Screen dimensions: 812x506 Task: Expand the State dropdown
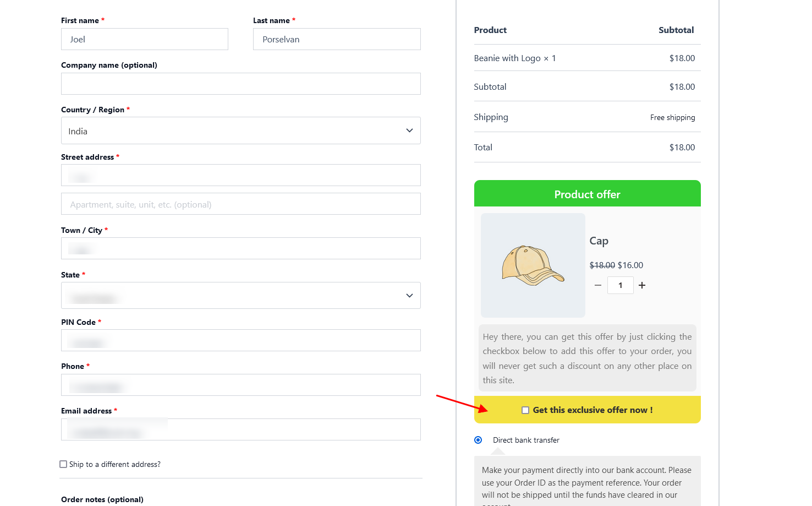[240, 296]
